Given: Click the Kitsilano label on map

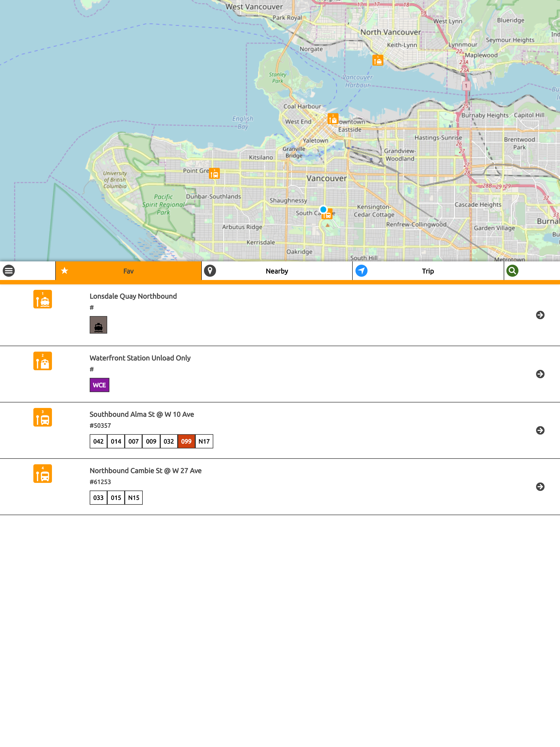Looking at the screenshot, I should click(x=261, y=157).
